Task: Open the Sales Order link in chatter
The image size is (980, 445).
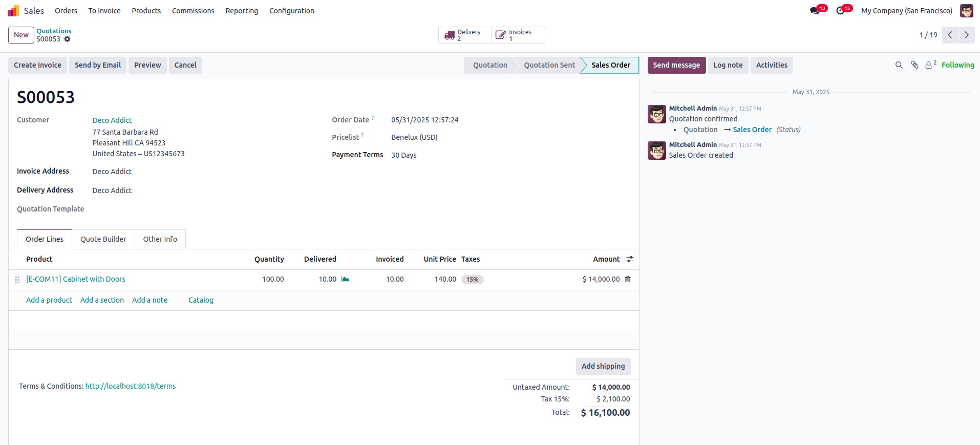Action: click(x=752, y=130)
